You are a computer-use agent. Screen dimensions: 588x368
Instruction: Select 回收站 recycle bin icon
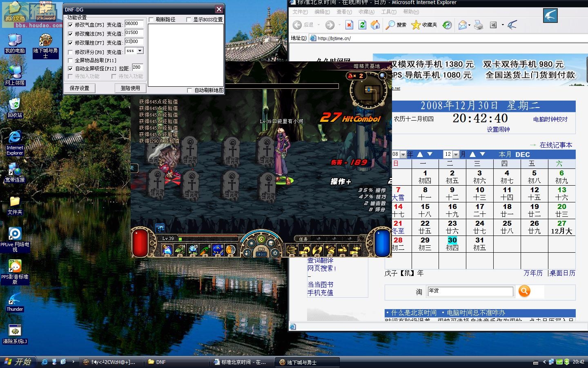click(x=15, y=108)
